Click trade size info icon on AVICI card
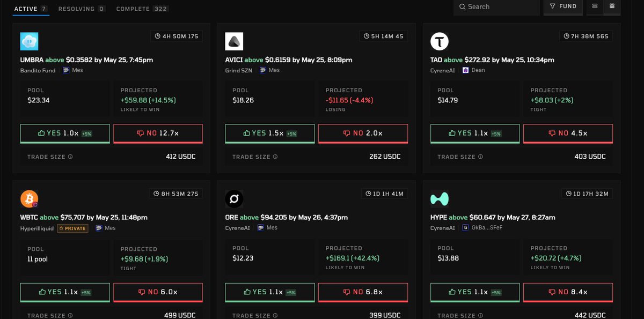644x319 pixels. [x=275, y=157]
